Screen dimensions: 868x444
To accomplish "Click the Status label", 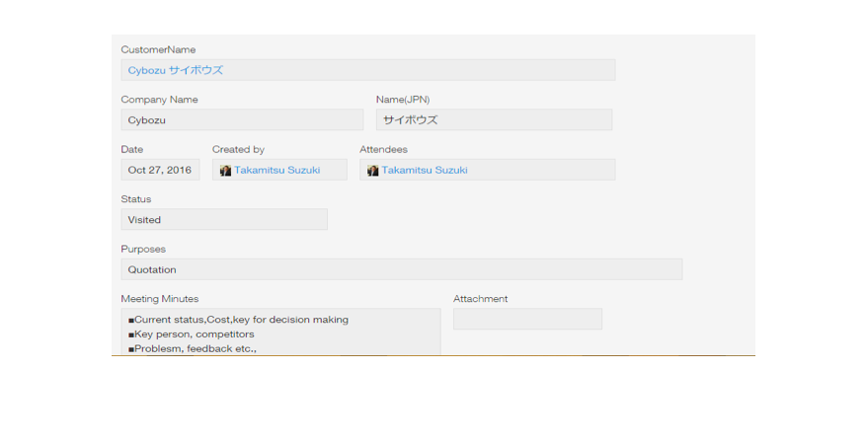I will [136, 199].
